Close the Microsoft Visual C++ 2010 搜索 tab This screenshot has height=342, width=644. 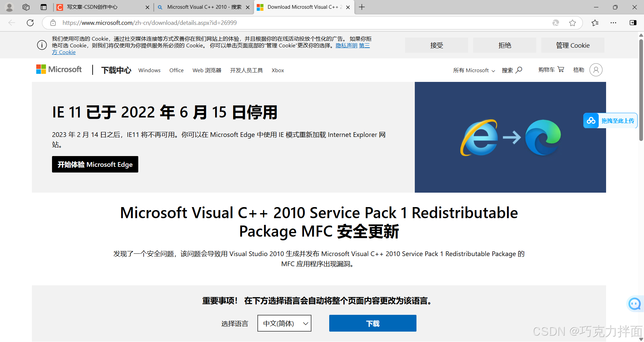tap(248, 7)
